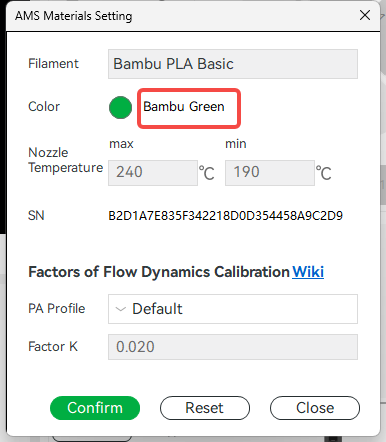This screenshot has width=386, height=442.
Task: Click the AMS Materials Setting title text
Action: [x=74, y=16]
